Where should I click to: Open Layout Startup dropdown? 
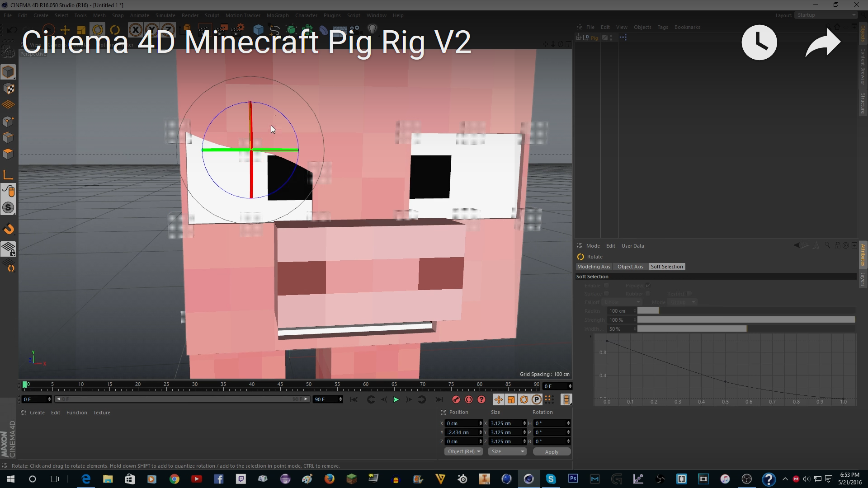[x=826, y=15]
